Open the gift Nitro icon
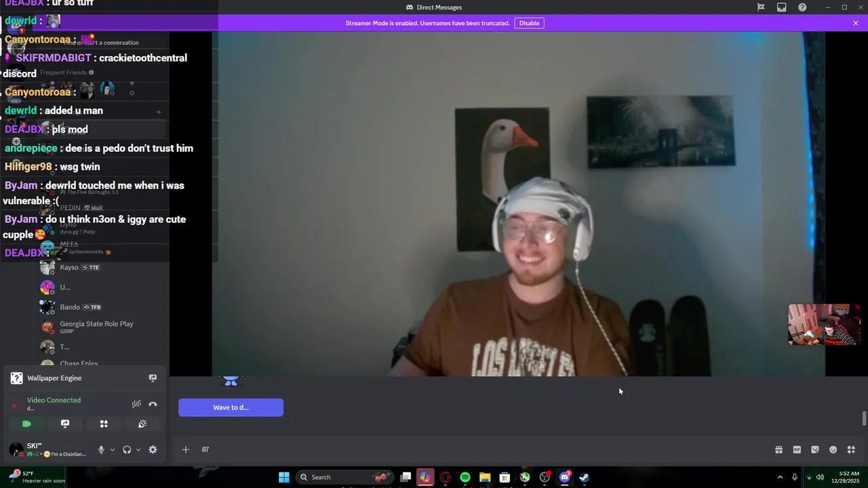Viewport: 868px width, 488px height. pos(779,449)
